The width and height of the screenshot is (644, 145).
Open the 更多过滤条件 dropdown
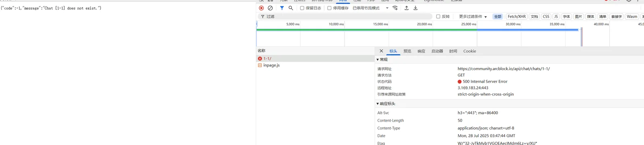coord(473,17)
